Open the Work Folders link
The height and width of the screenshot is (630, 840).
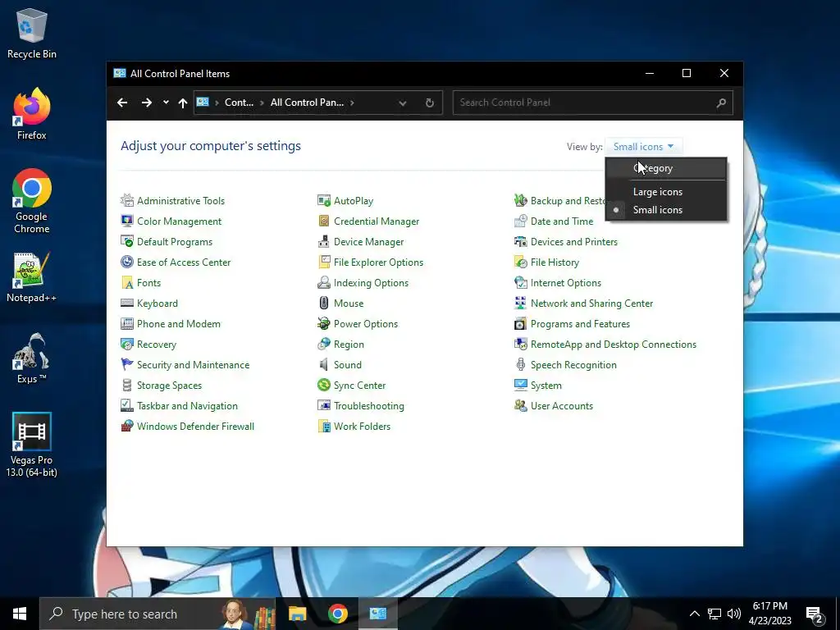(362, 427)
